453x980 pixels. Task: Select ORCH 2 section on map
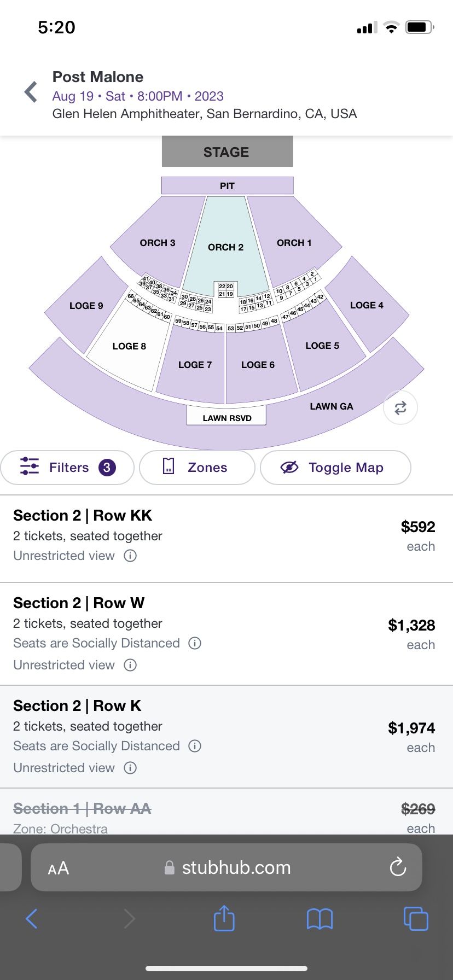coord(225,247)
